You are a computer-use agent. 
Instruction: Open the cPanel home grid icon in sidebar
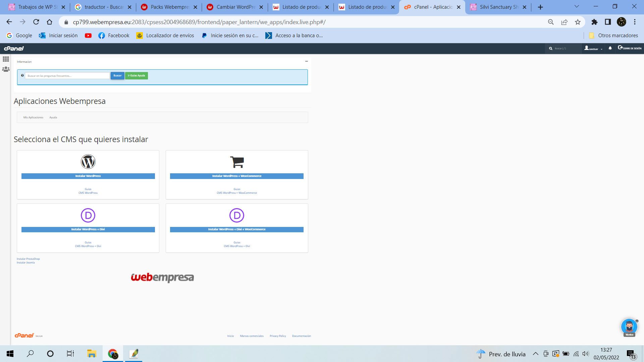click(x=6, y=59)
